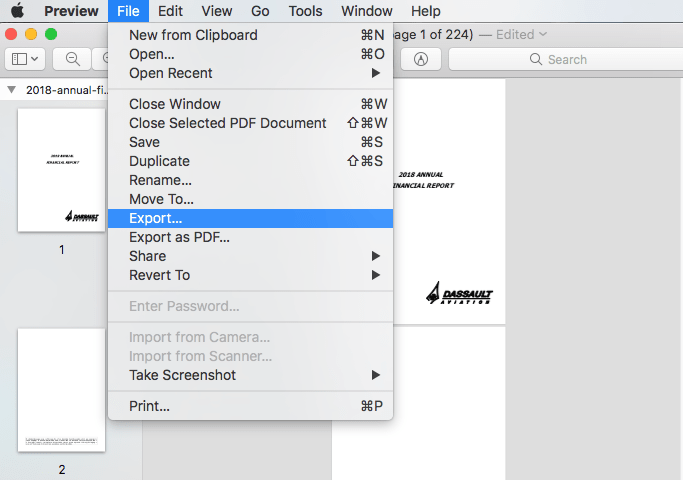Open the sidebar view options button
The height and width of the screenshot is (480, 683).
[x=25, y=59]
